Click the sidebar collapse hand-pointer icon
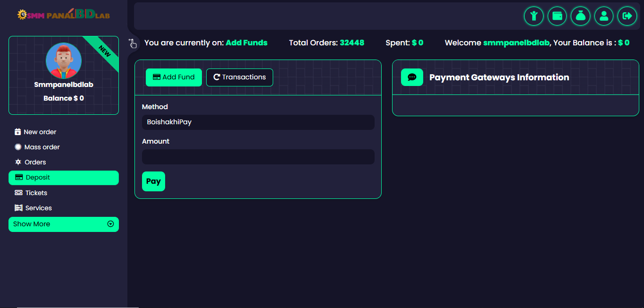This screenshot has height=308, width=644. tap(133, 43)
